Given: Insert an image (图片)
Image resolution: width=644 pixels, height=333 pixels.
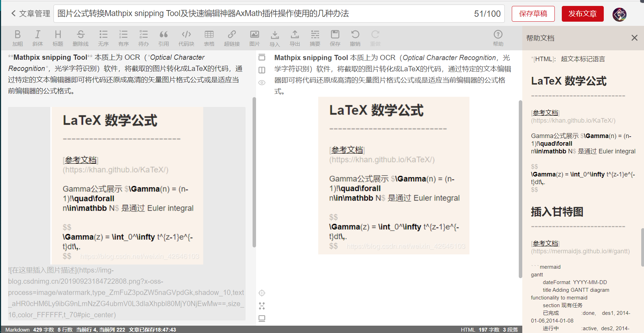Looking at the screenshot, I should 254,38.
